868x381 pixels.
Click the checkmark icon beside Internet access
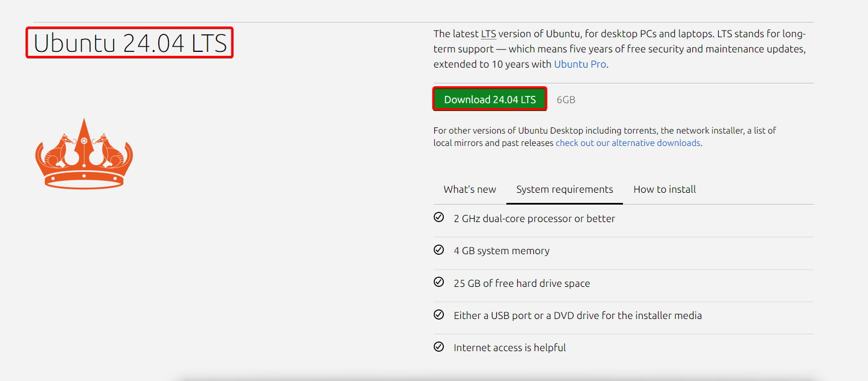click(x=439, y=346)
